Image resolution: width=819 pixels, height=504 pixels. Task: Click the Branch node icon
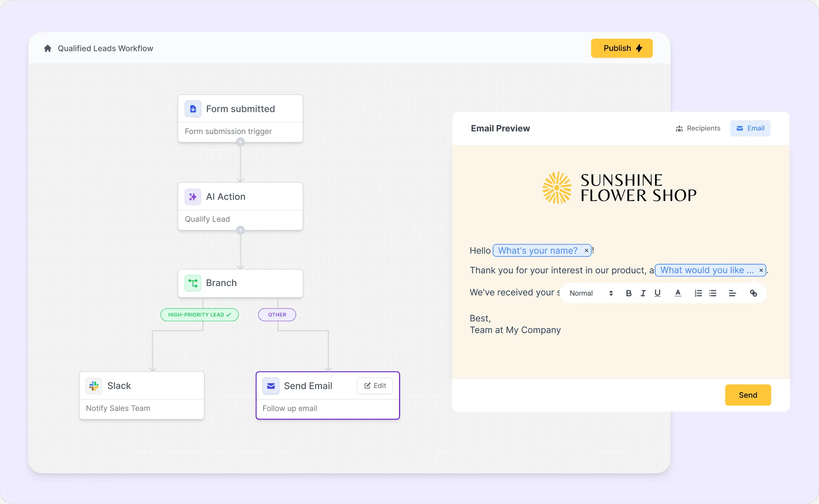193,283
